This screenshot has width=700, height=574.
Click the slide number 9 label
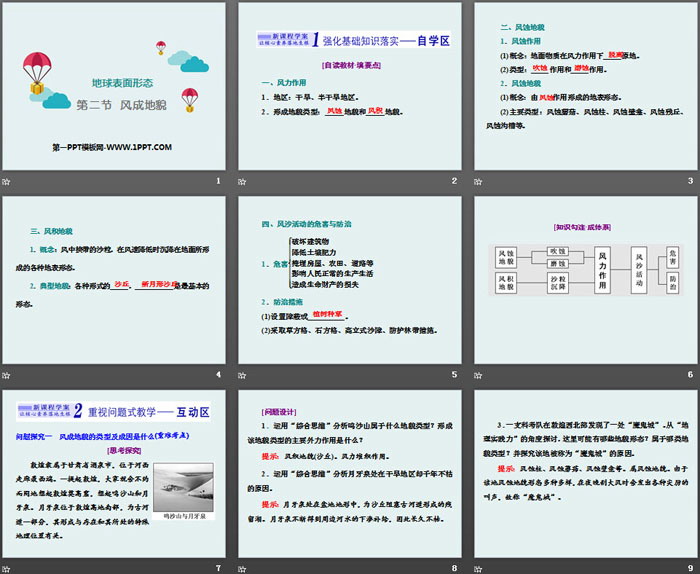690,568
